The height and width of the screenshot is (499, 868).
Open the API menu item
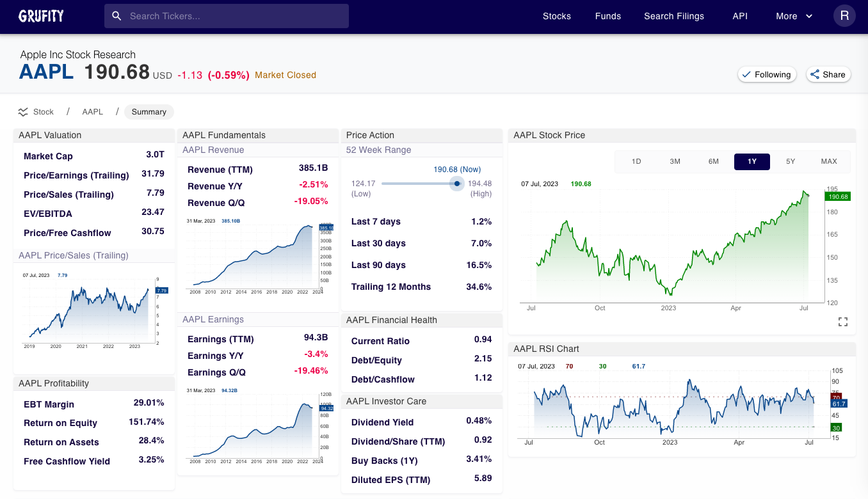pyautogui.click(x=740, y=16)
